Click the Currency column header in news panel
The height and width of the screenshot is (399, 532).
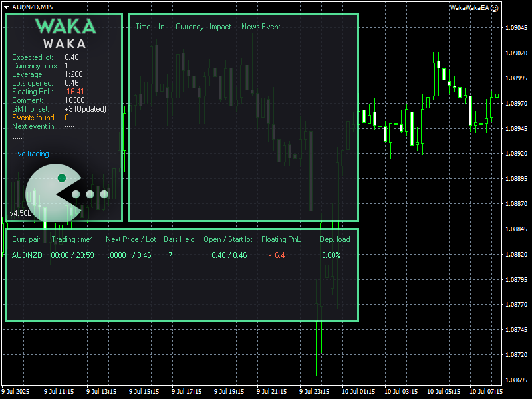tap(190, 27)
